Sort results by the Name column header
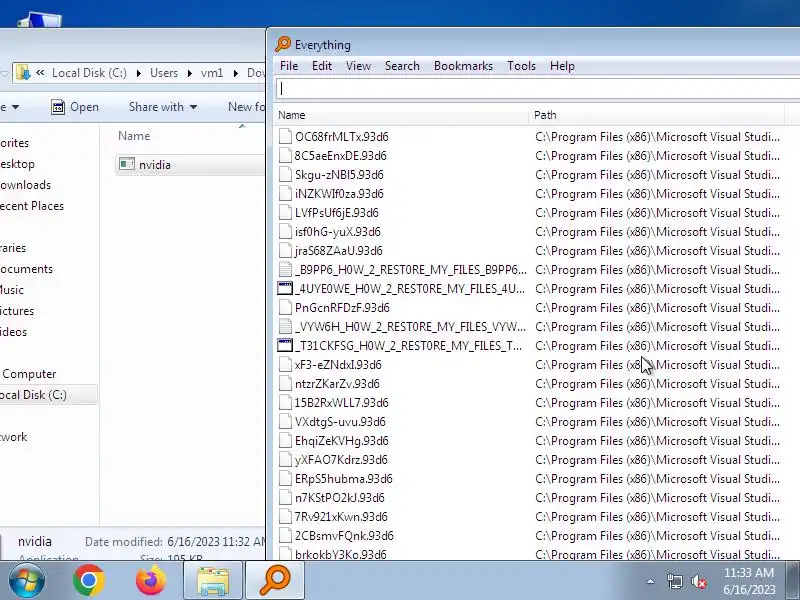 coord(402,115)
